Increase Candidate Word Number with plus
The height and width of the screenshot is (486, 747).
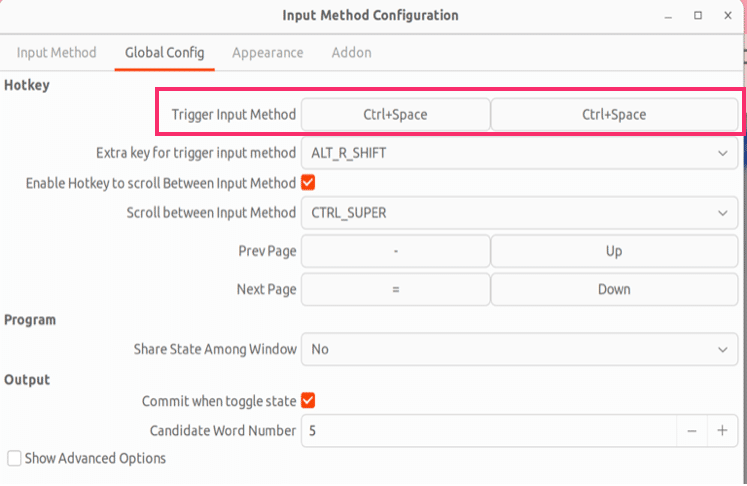coord(722,431)
